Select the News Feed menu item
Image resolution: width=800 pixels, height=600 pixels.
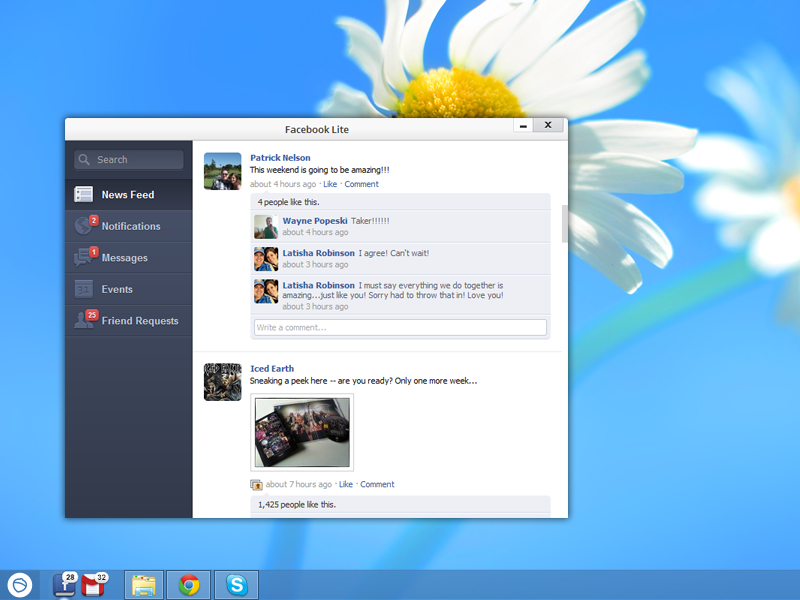coord(129,194)
